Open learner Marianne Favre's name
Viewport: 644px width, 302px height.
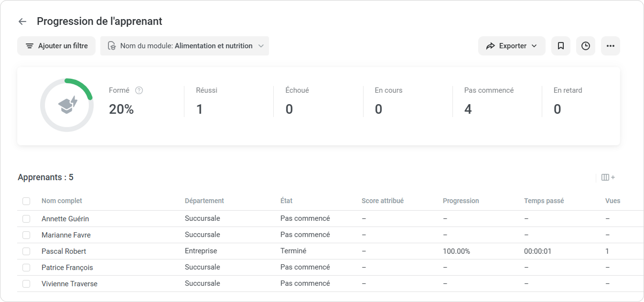tap(66, 235)
